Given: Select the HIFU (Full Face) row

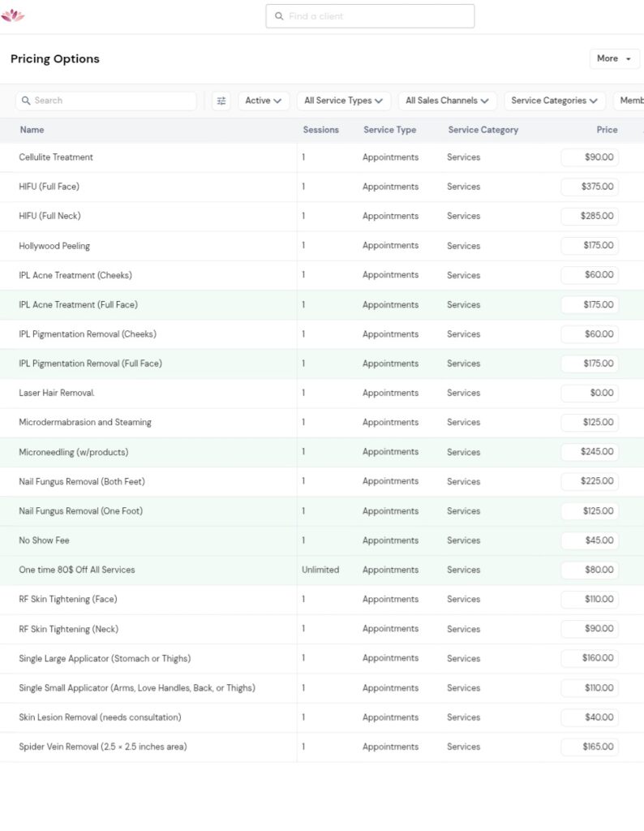Looking at the screenshot, I should (49, 187).
